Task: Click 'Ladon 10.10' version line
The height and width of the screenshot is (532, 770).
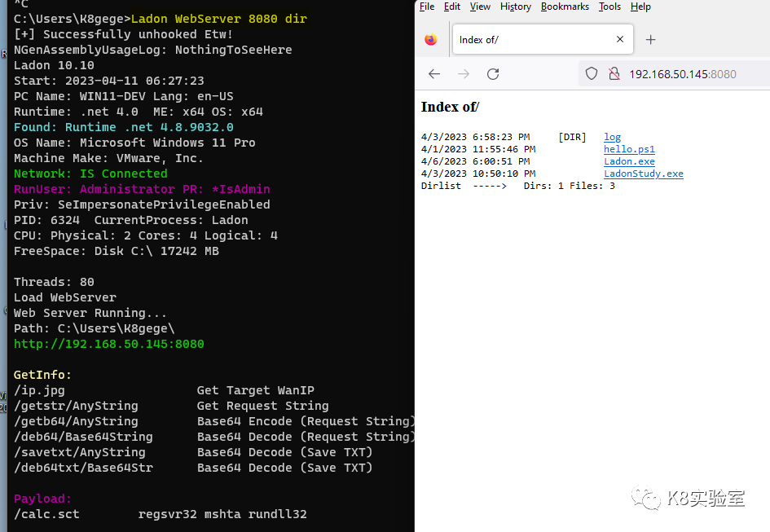Action: click(54, 65)
